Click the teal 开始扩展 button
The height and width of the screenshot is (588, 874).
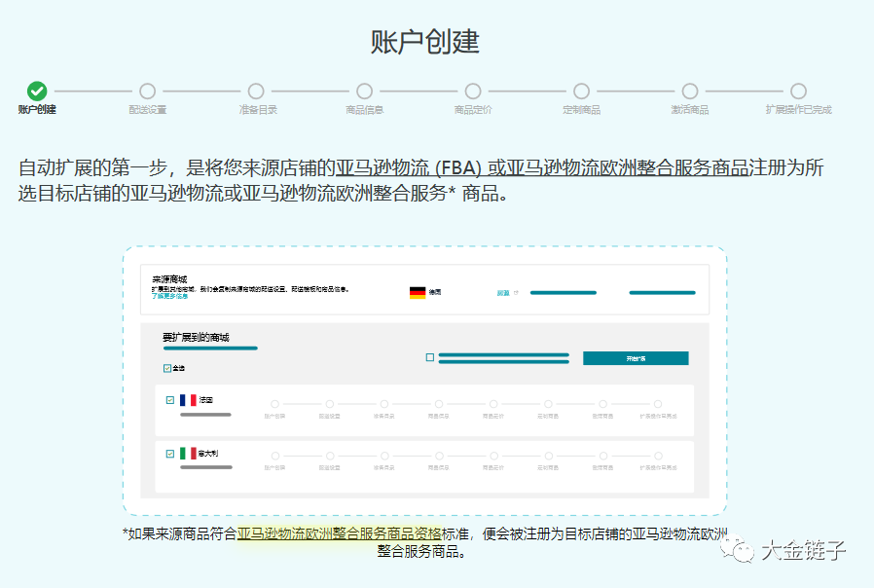635,356
